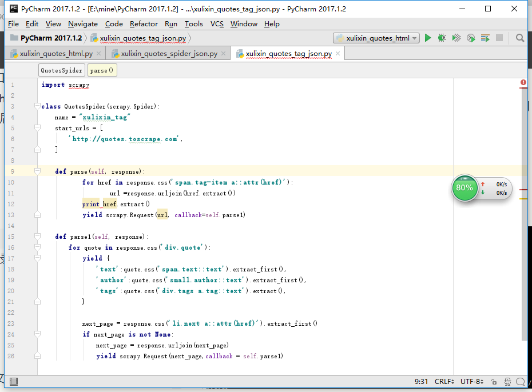Screen dimensions: 532x392
Task: Click the gray Stop button
Action: tap(499, 38)
